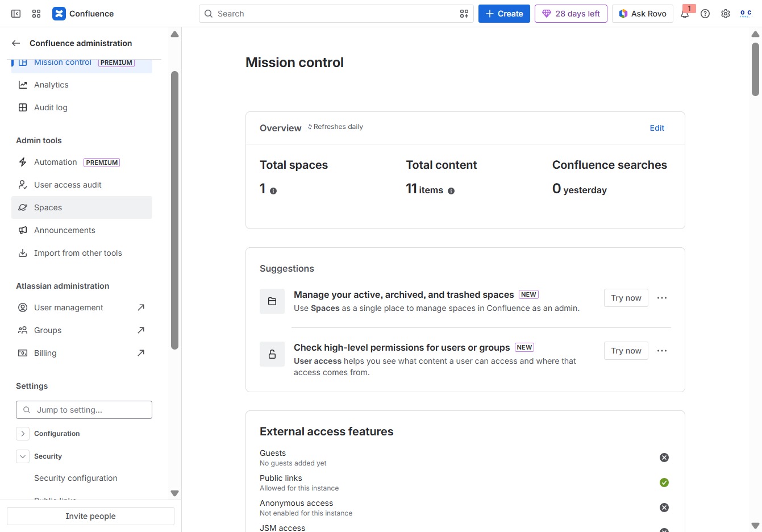Viewport: 762px width, 532px height.
Task: Open Security configuration setting
Action: (x=76, y=478)
